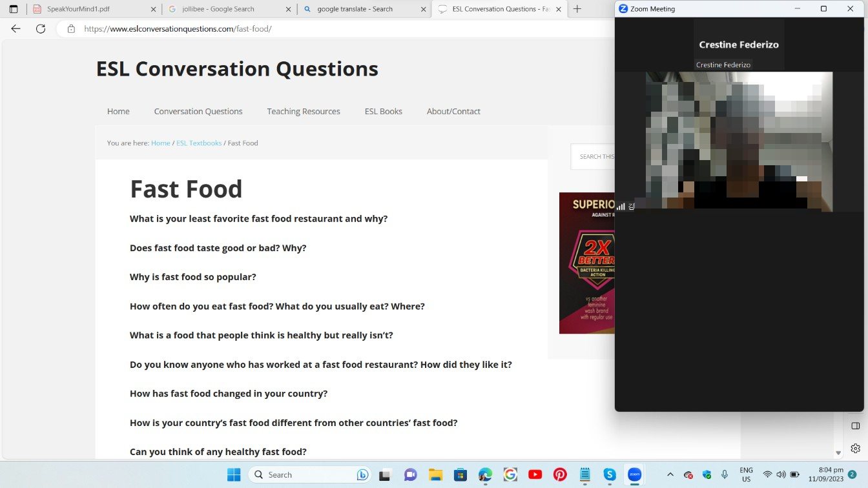The height and width of the screenshot is (488, 868).
Task: Click the site info lock icon
Action: [x=71, y=28]
